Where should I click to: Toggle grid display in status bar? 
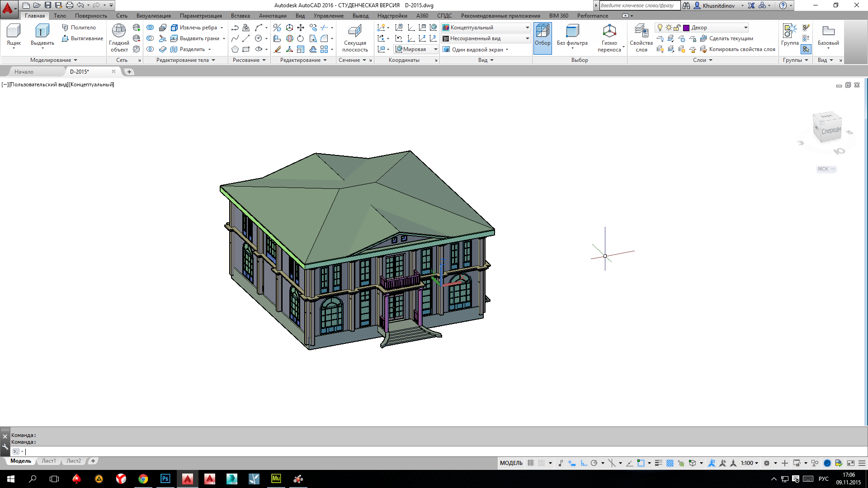click(x=531, y=463)
